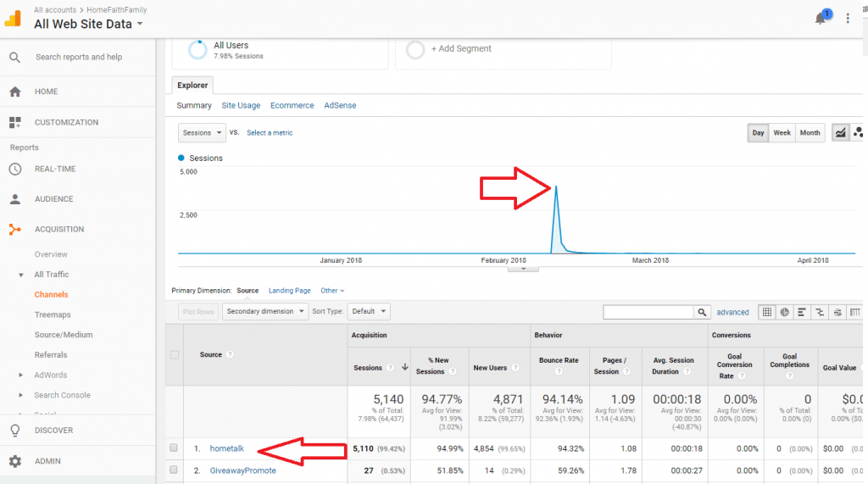This screenshot has height=484, width=868.
Task: Open the three-dot more options menu
Action: tap(848, 19)
